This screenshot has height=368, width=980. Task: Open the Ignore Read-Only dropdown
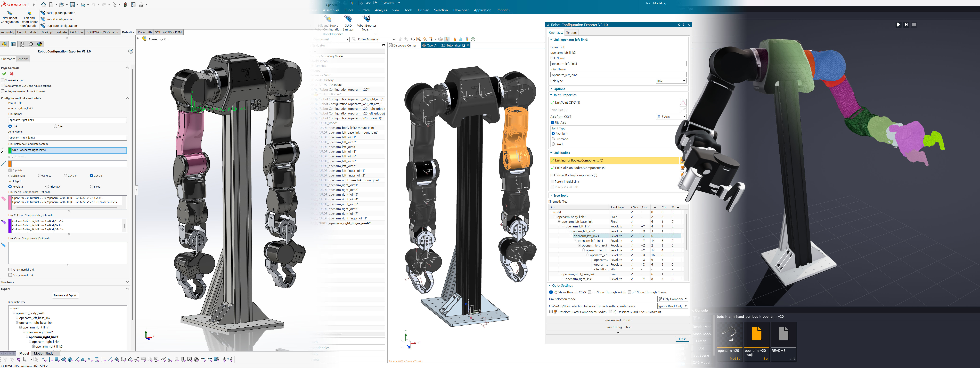point(673,306)
